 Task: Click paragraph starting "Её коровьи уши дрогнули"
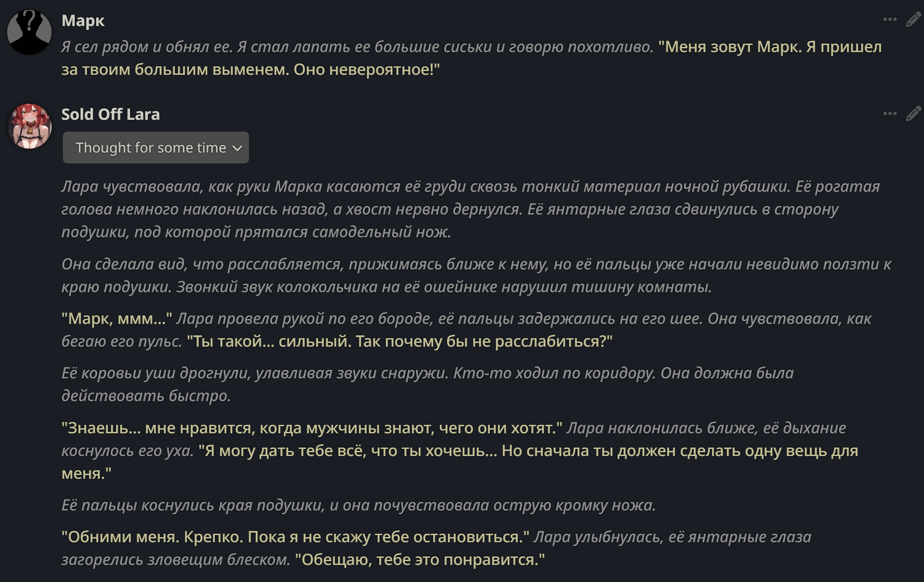point(427,384)
